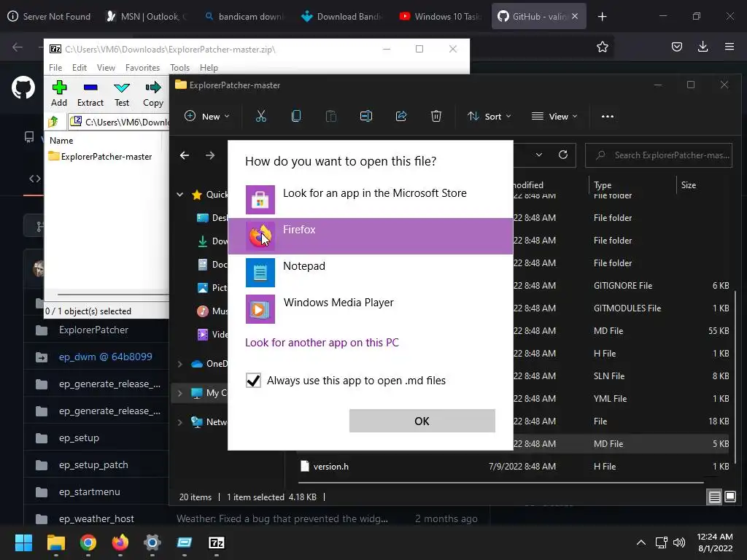Image resolution: width=747 pixels, height=560 pixels.
Task: Open the ep_weather_host folder on GitHub
Action: [96, 518]
